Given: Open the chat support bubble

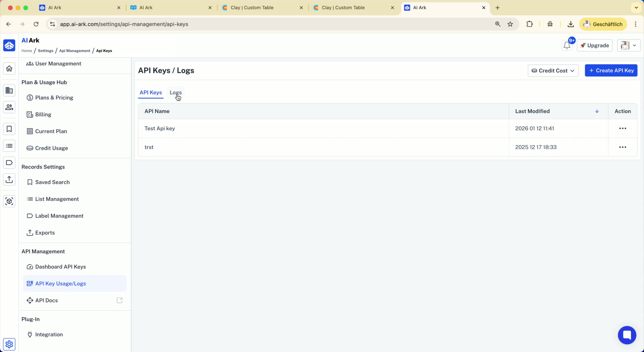Looking at the screenshot, I should click(x=627, y=335).
